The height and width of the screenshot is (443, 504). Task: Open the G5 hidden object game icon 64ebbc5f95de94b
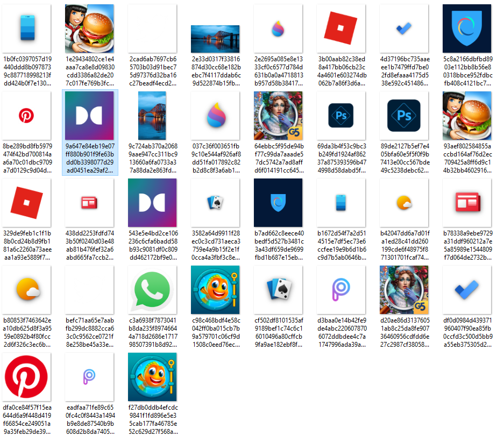tap(278, 116)
